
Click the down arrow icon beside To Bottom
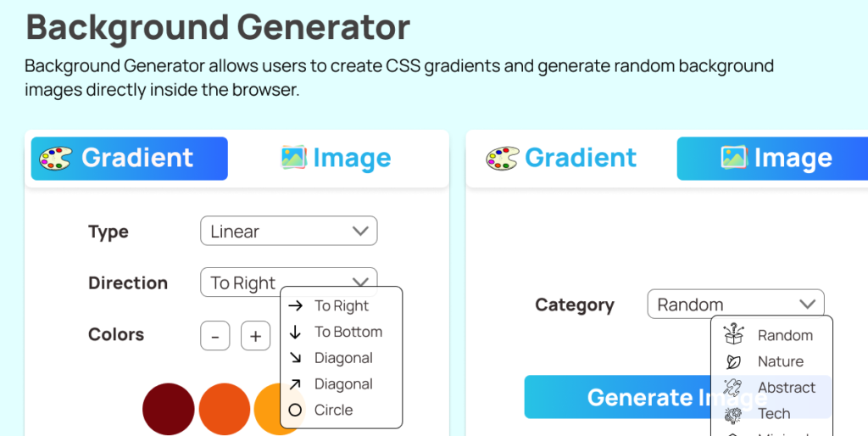tap(296, 332)
